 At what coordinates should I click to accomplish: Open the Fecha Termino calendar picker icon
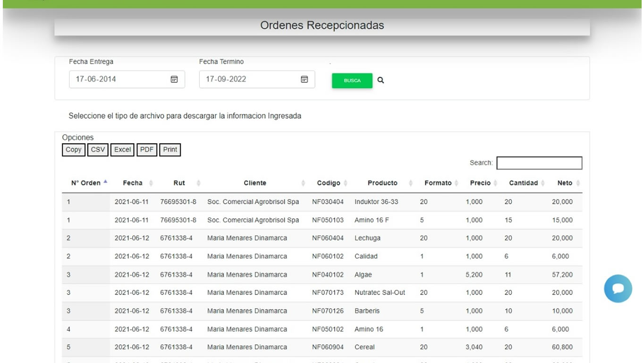(x=304, y=79)
